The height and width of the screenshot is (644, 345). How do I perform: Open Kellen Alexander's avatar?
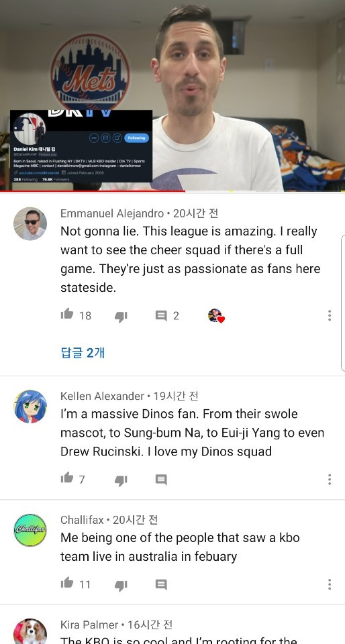point(30,407)
